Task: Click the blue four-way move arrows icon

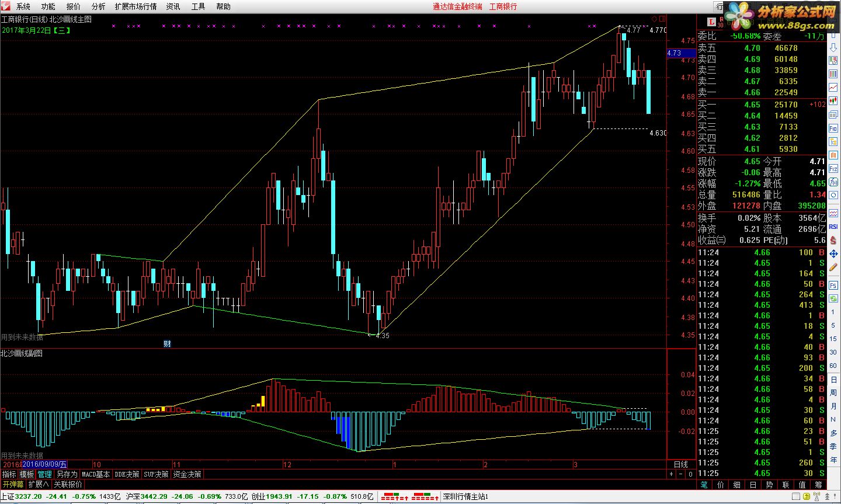Action: tap(833, 253)
